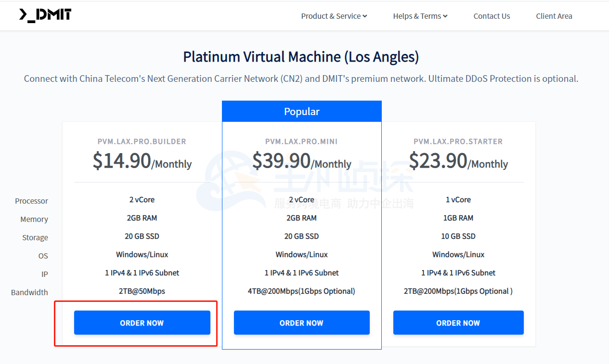This screenshot has width=609, height=364.
Task: Click the Bandwidth row label
Action: click(x=29, y=292)
